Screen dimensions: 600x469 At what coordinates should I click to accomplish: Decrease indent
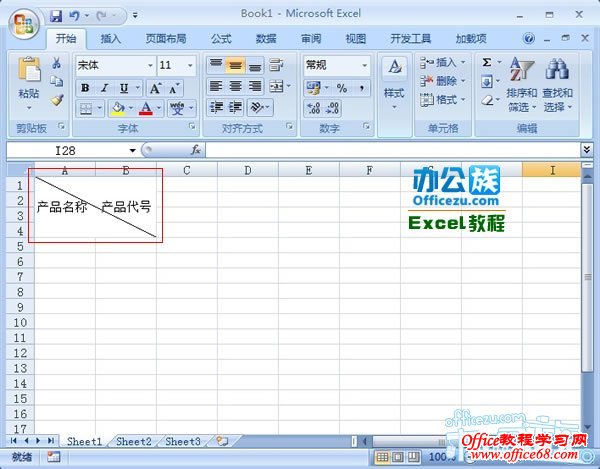click(x=216, y=107)
